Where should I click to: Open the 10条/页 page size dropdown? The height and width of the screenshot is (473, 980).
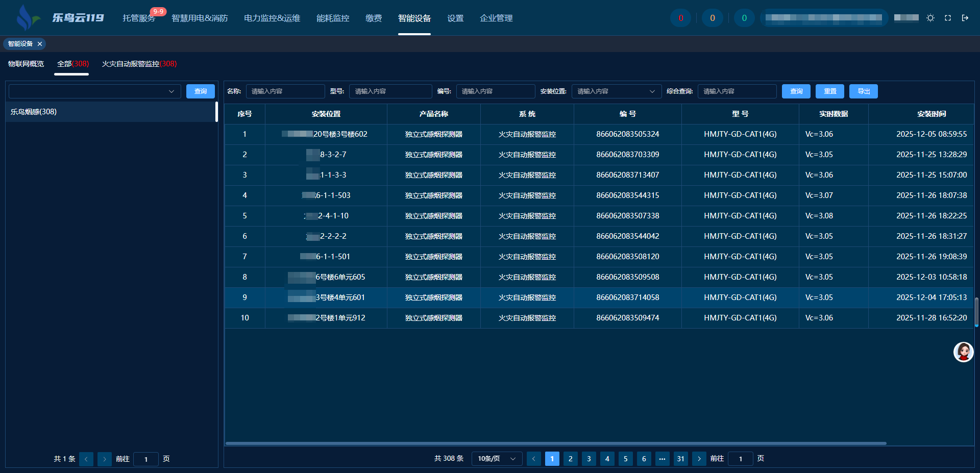point(497,459)
